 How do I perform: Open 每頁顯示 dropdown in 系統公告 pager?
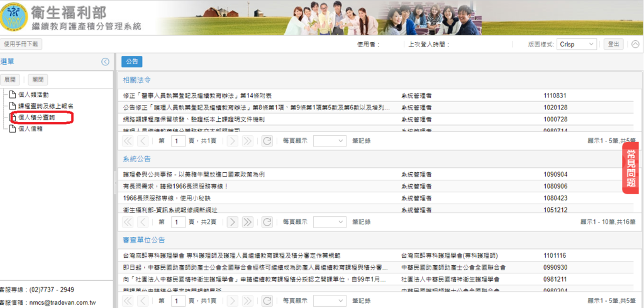[330, 222]
